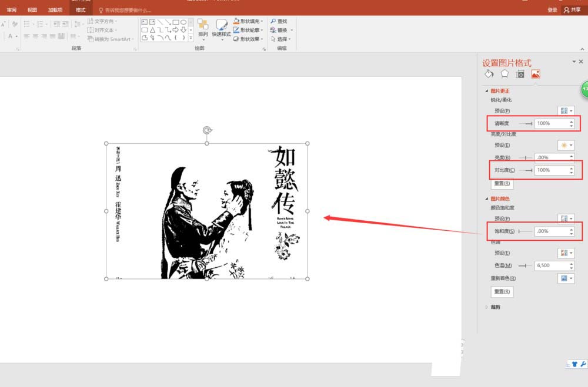Click the contrast 100% value field

click(x=552, y=170)
